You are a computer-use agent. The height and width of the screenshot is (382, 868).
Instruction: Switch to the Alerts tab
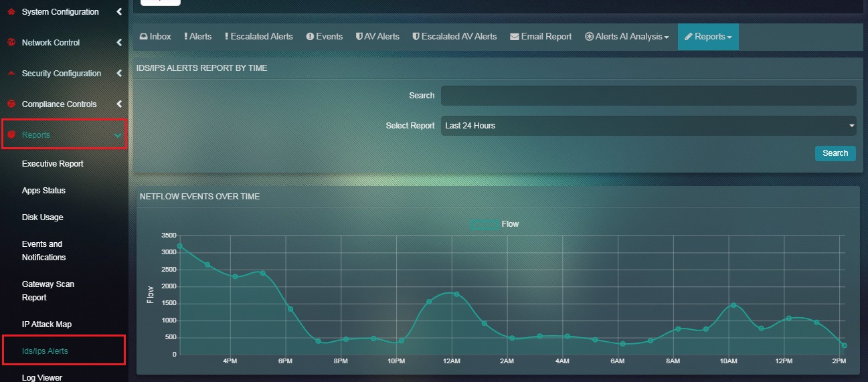pyautogui.click(x=197, y=37)
